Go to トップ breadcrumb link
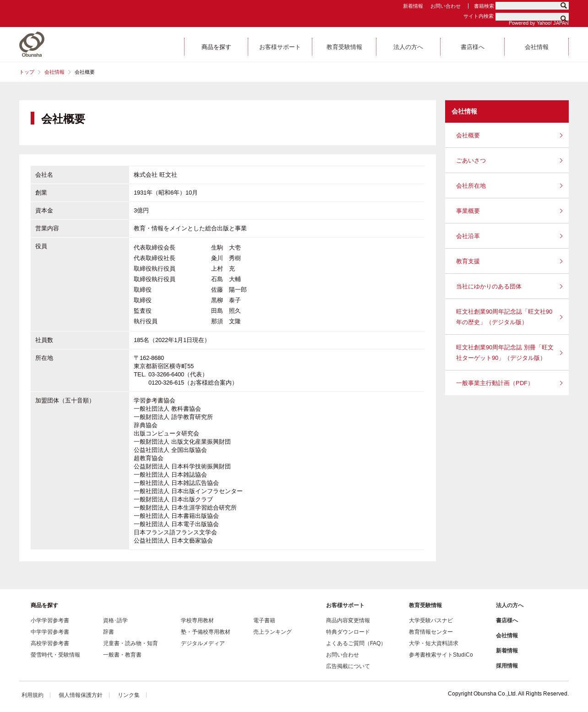The image size is (588, 712). 27,72
